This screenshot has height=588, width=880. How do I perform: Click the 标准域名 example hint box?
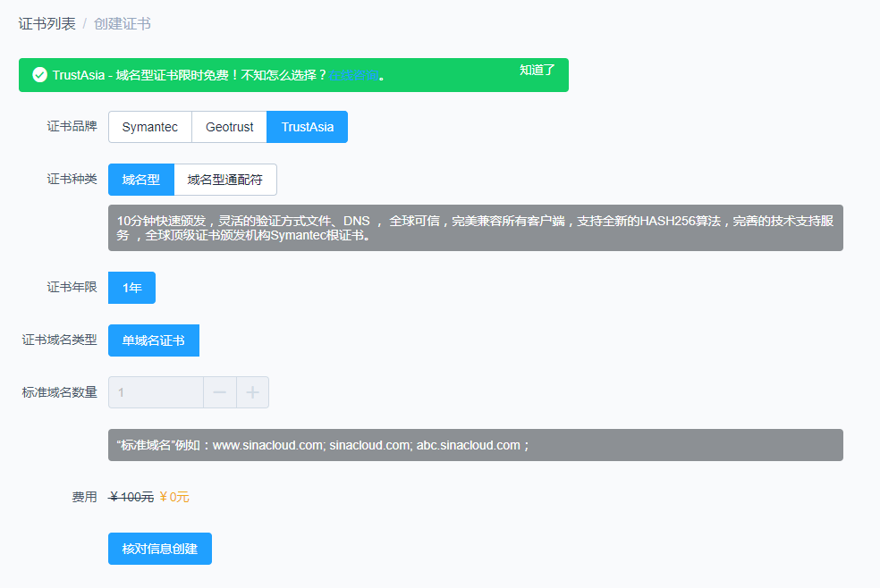(475, 445)
